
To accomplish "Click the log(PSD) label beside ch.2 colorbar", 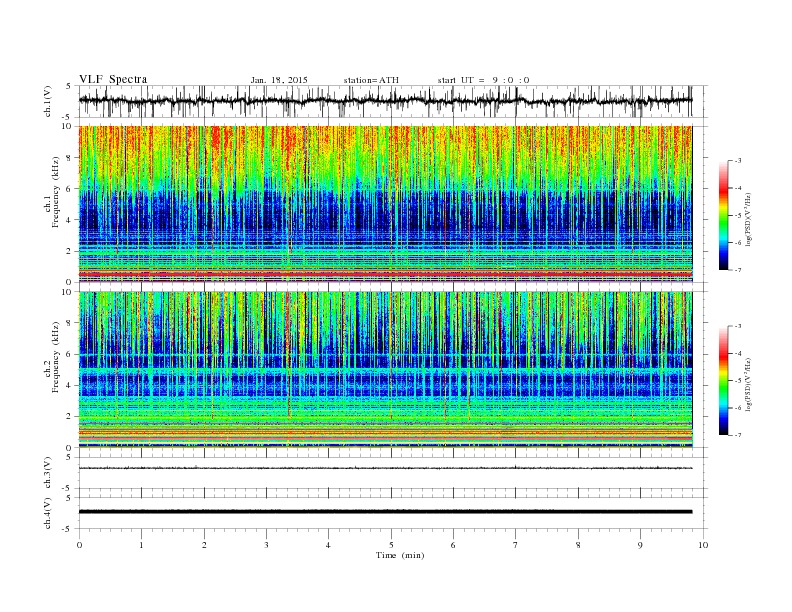I will click(x=748, y=385).
